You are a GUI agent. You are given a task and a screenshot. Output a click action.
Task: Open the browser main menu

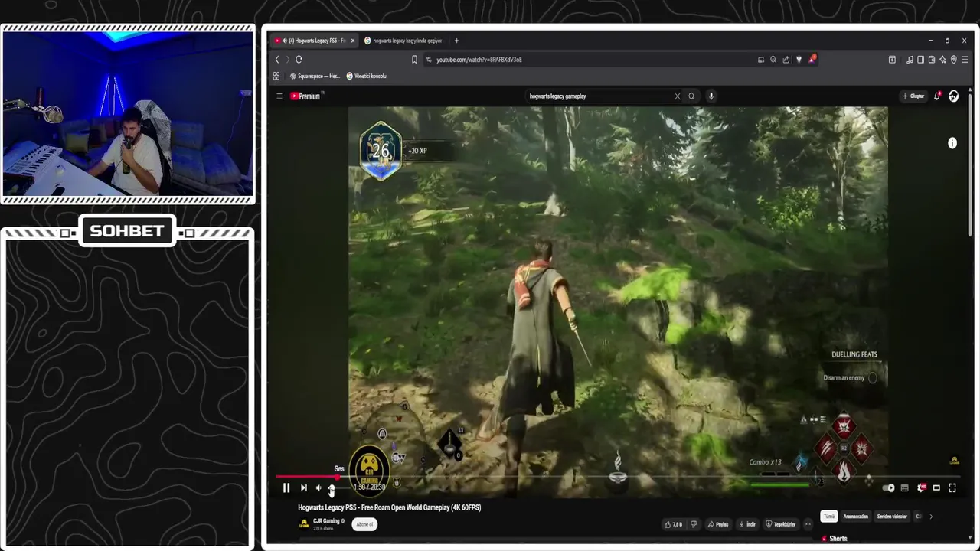(965, 59)
